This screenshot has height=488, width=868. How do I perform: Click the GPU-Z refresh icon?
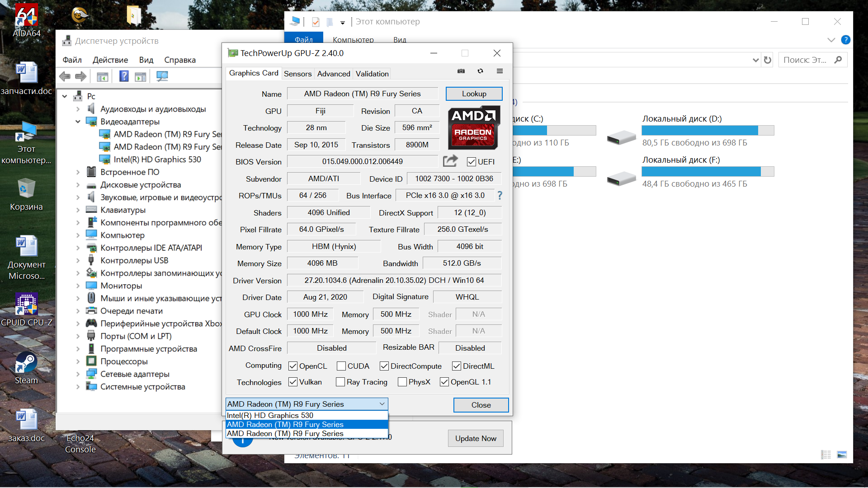point(480,71)
